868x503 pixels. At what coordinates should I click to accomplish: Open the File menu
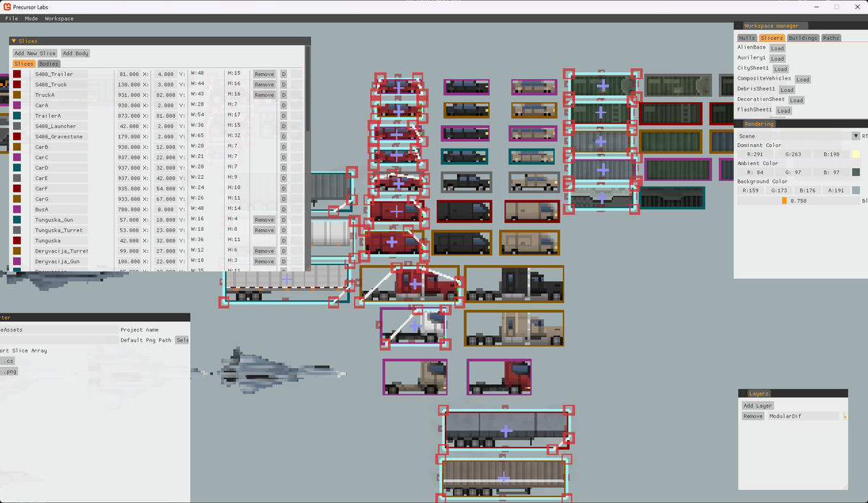pos(12,18)
